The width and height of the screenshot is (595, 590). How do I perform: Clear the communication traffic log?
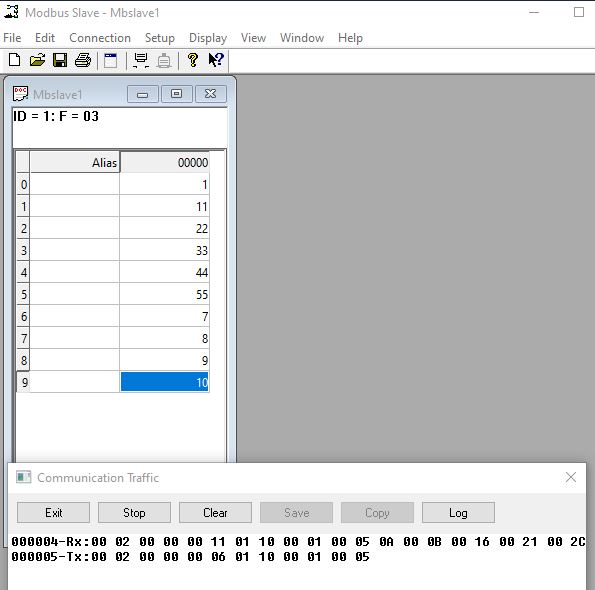point(215,513)
